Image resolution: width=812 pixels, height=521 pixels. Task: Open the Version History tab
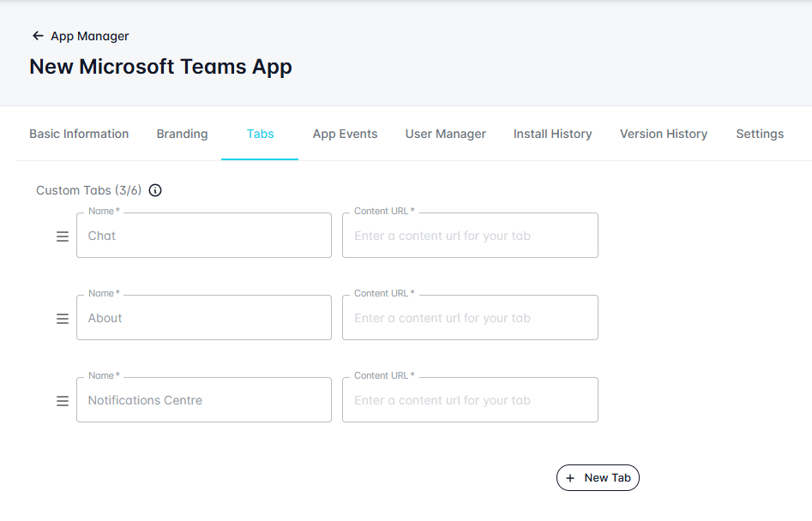663,134
